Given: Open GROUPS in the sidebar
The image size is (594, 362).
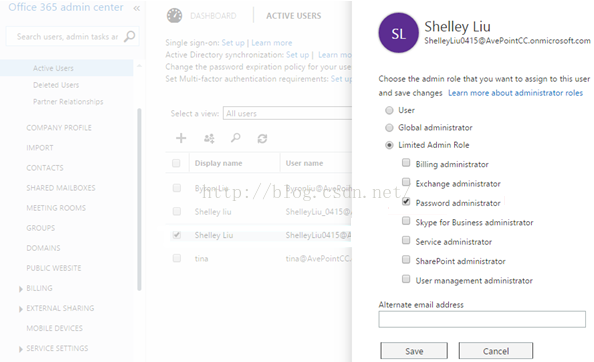Looking at the screenshot, I should (x=41, y=228).
